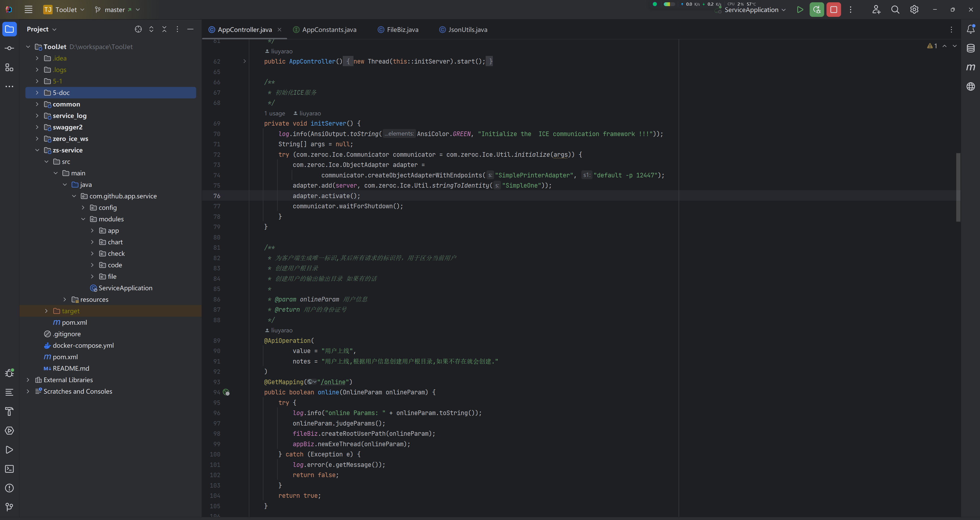Switch to FileBiz.java tab

coord(398,30)
